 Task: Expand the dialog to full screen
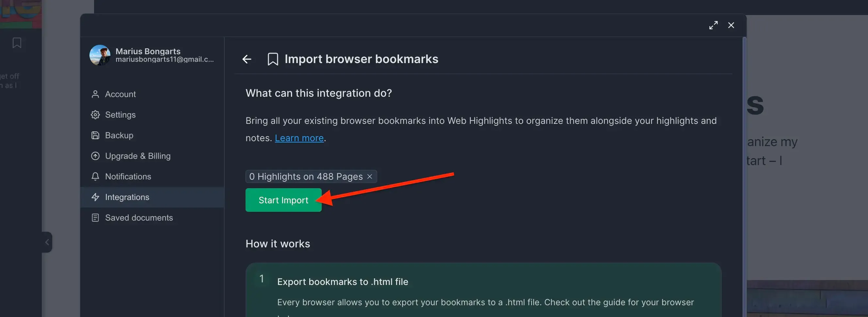(x=713, y=25)
